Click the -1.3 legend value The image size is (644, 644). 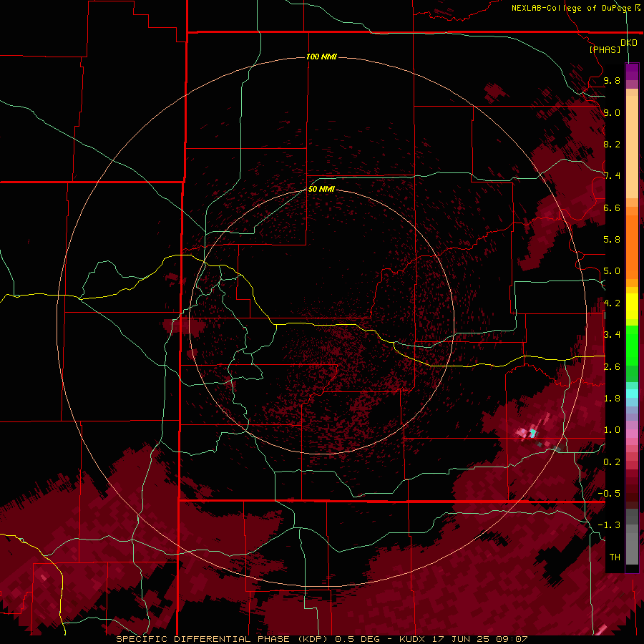coord(609,525)
